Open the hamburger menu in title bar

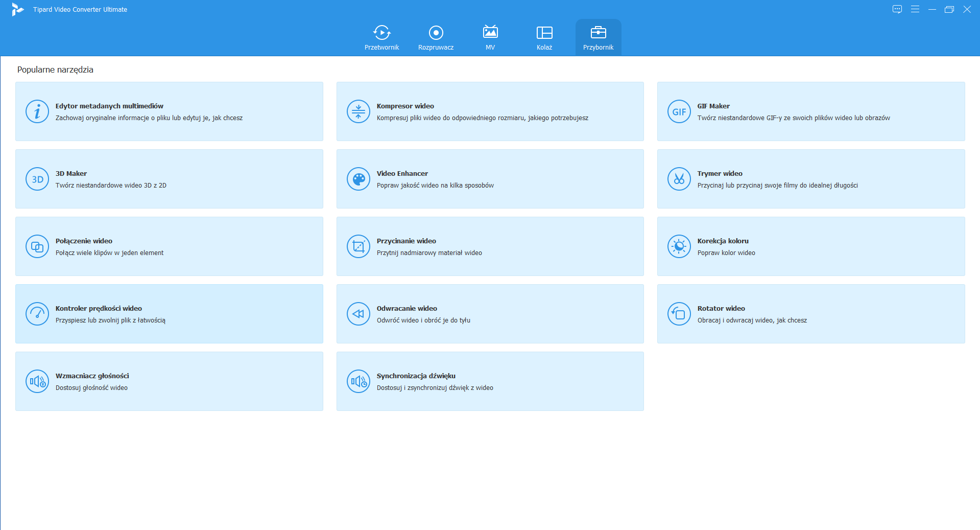[915, 9]
